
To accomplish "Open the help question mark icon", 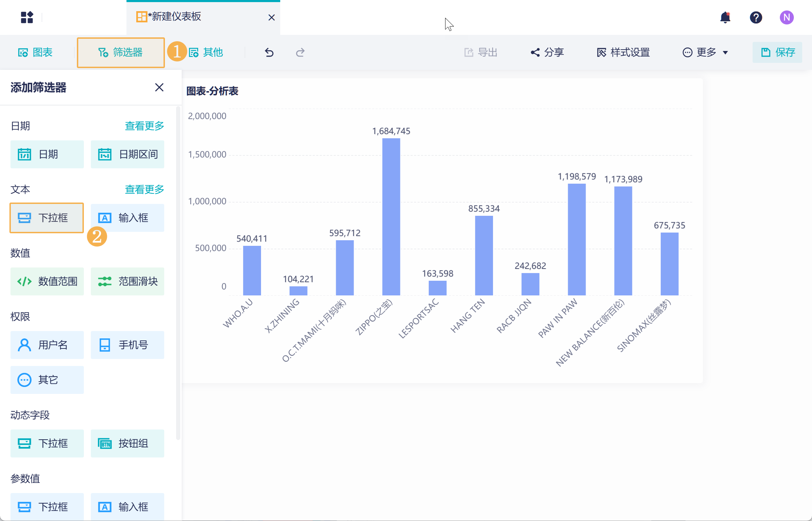I will (x=756, y=17).
